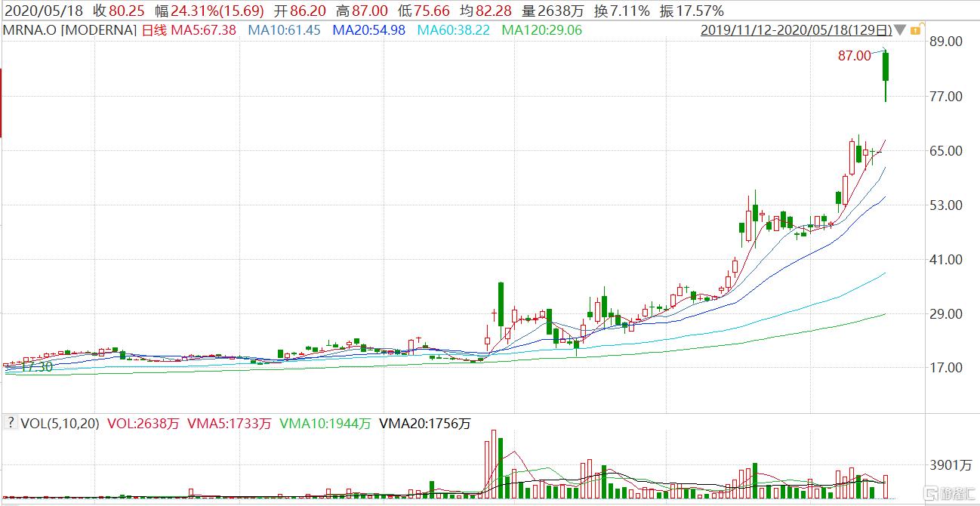Viewport: 980px width, 506px height.
Task: Click the 65.00 price axis label
Action: point(945,150)
